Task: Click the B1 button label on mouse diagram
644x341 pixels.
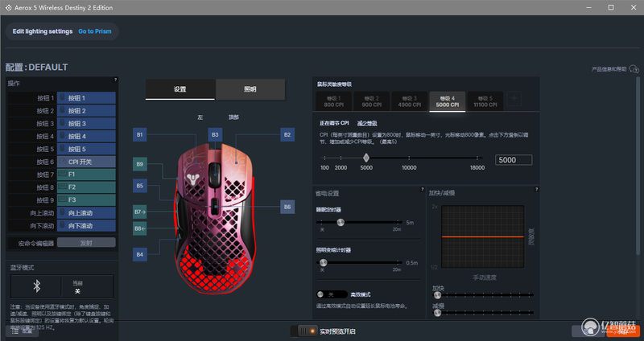Action: (139, 134)
